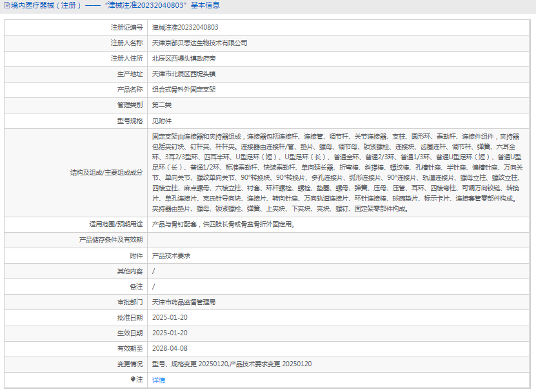This screenshot has height=392, width=536.
Task: Click registrant address 北辰区西堤头镇政府旁
Action: pyautogui.click(x=184, y=59)
